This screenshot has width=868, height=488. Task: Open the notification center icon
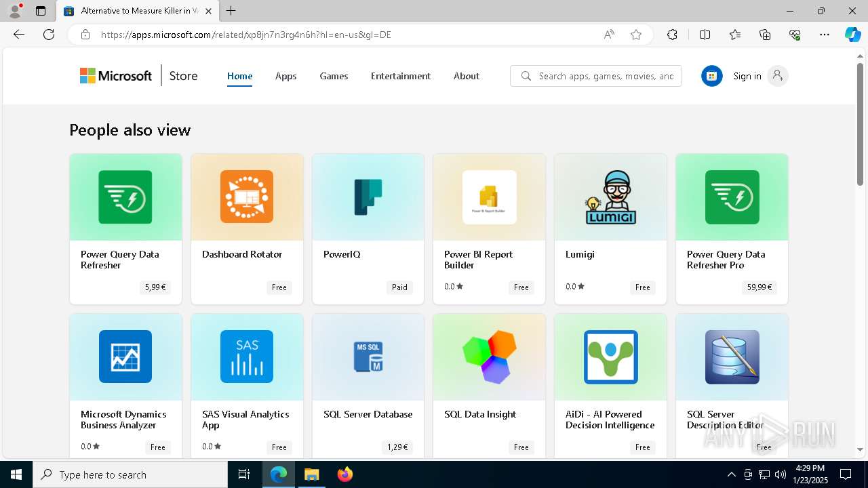click(846, 474)
